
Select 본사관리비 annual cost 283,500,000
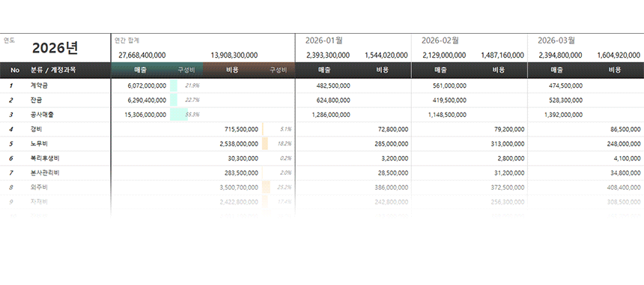coord(241,172)
